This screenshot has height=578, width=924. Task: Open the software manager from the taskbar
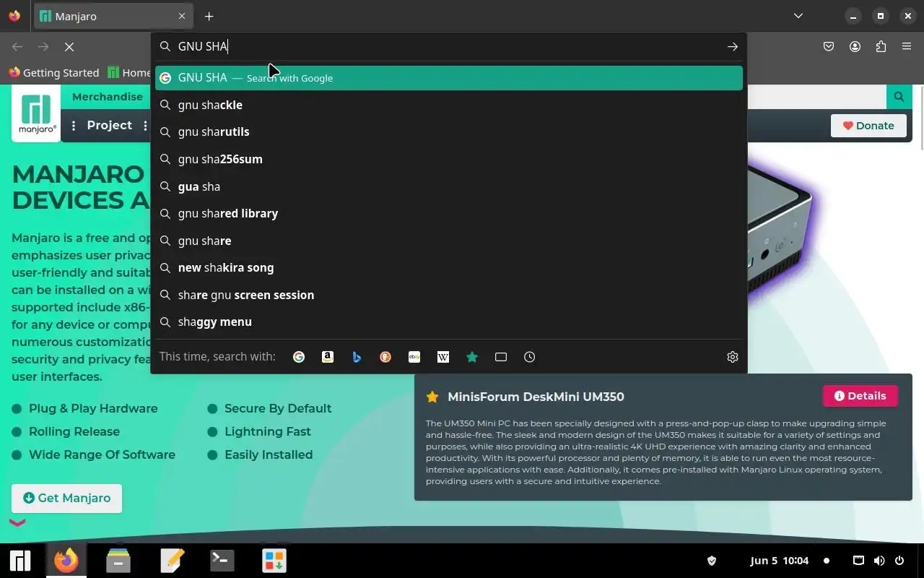[x=274, y=561]
